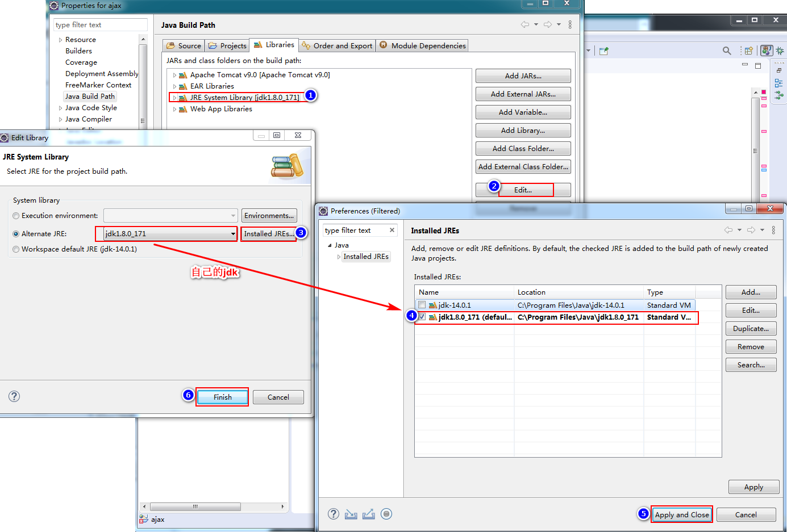
Task: Minimize the Eclipse editor area
Action: 745,65
